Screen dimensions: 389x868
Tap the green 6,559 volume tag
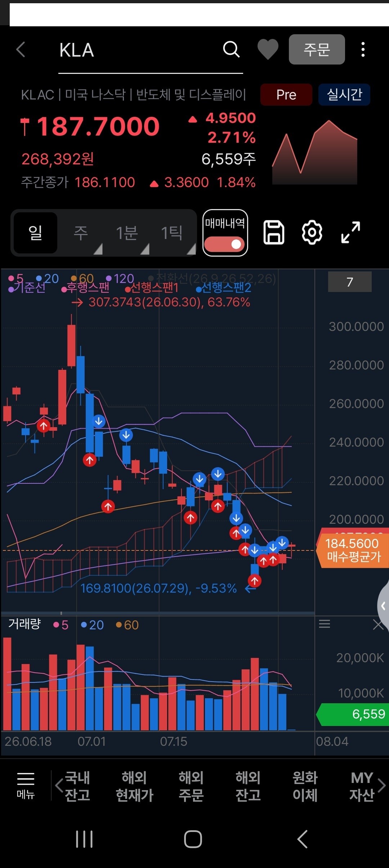pyautogui.click(x=353, y=714)
